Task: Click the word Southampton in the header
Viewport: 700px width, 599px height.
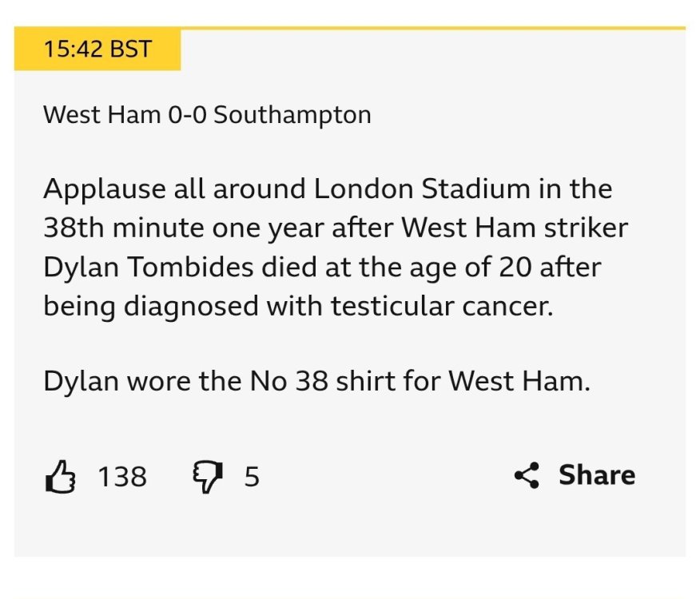Action: point(292,115)
